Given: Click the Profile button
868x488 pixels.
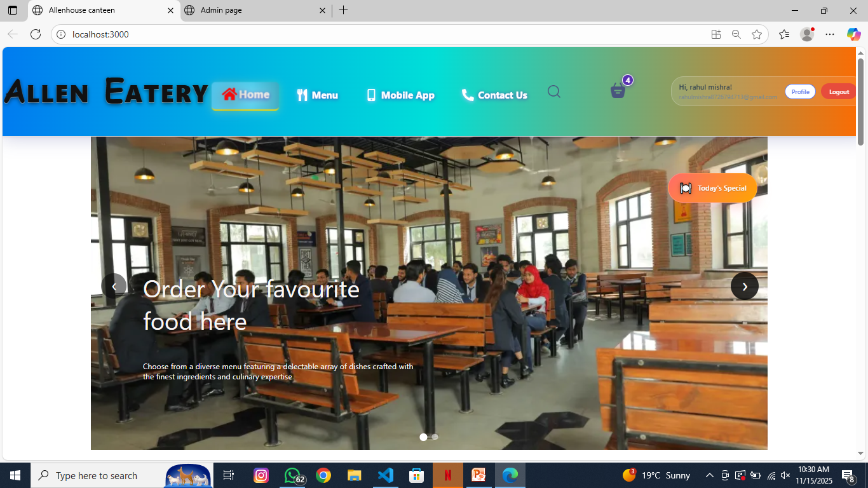Looking at the screenshot, I should (800, 91).
